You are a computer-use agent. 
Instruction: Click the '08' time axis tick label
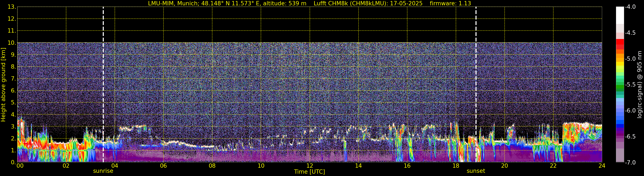pyautogui.click(x=212, y=166)
